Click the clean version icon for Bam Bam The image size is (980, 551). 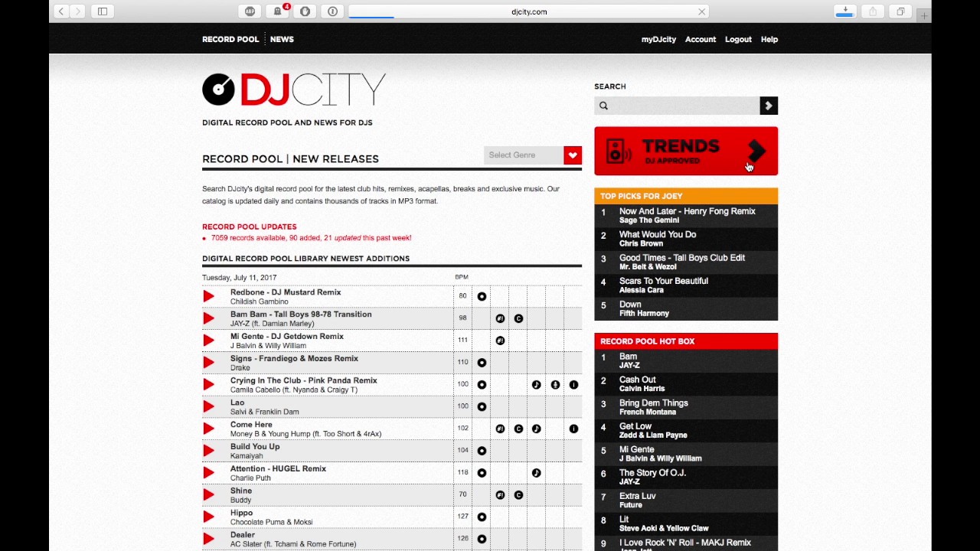[518, 318]
